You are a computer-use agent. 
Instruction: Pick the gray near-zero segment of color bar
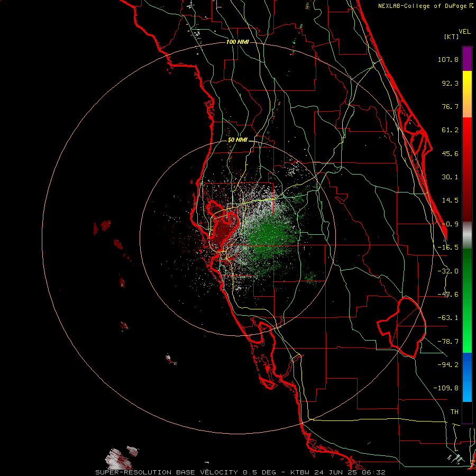[467, 235]
